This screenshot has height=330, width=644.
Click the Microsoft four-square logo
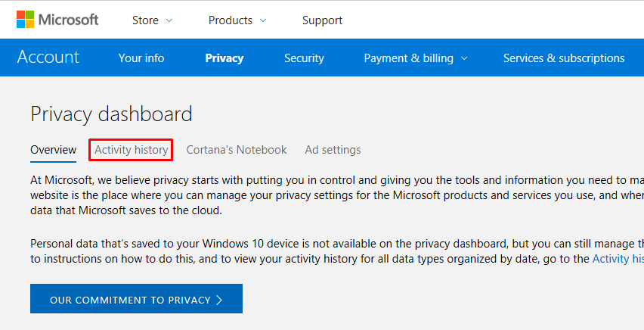(x=26, y=20)
